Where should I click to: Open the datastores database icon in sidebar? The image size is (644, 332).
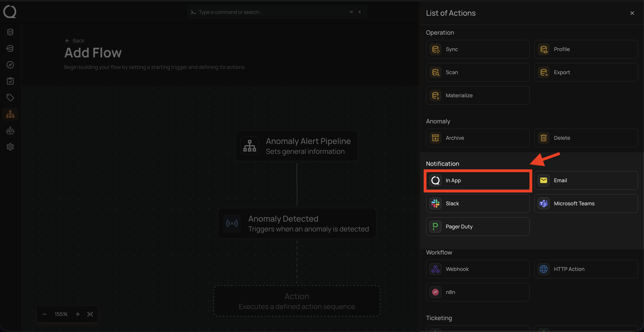pos(10,32)
